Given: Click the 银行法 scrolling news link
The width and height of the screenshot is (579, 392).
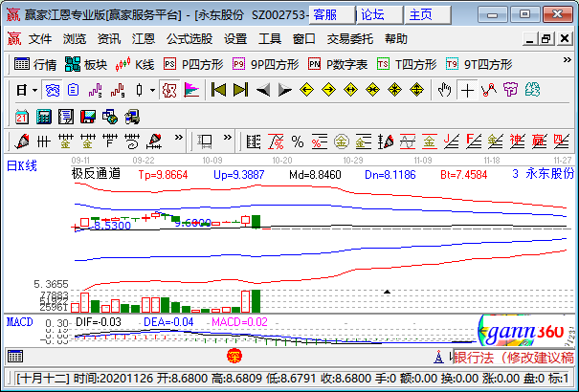Looking at the screenshot, I should coord(514,358).
